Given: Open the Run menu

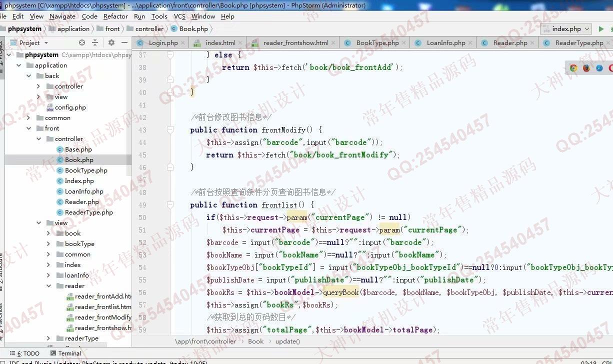Looking at the screenshot, I should (139, 16).
